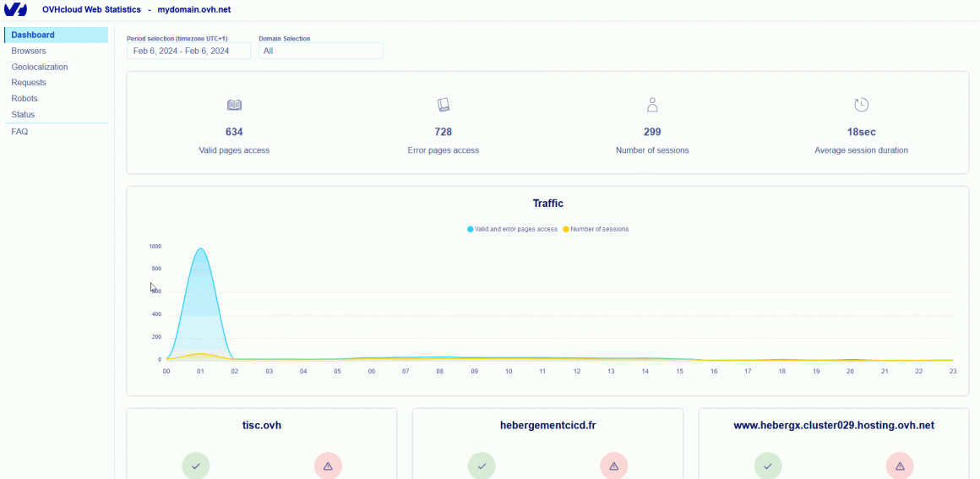
Task: Click the OVHcloud logo icon
Action: pos(17,9)
